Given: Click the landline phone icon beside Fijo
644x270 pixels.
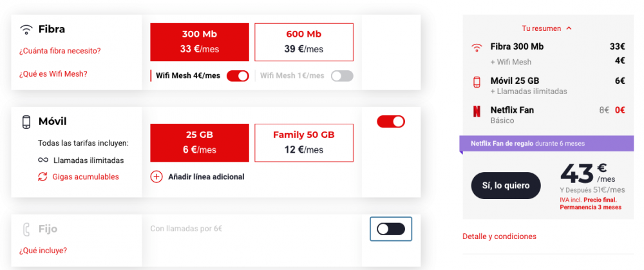Looking at the screenshot, I should (26, 229).
